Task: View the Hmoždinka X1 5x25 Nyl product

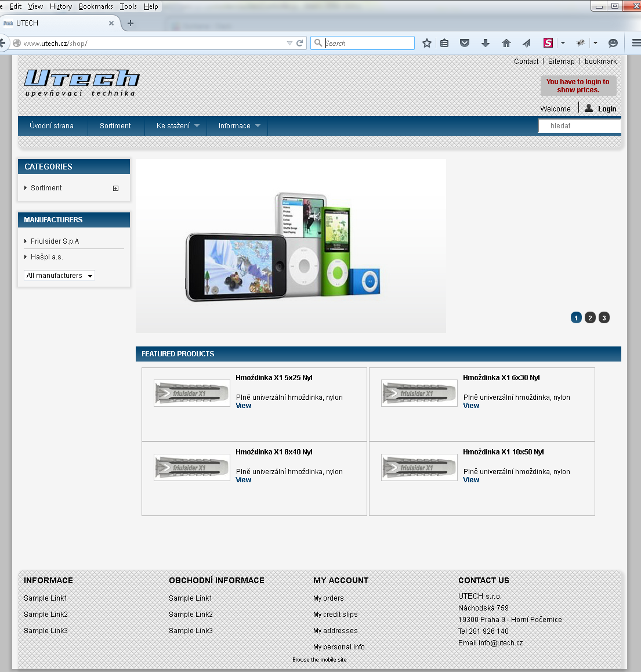Action: pyautogui.click(x=244, y=406)
